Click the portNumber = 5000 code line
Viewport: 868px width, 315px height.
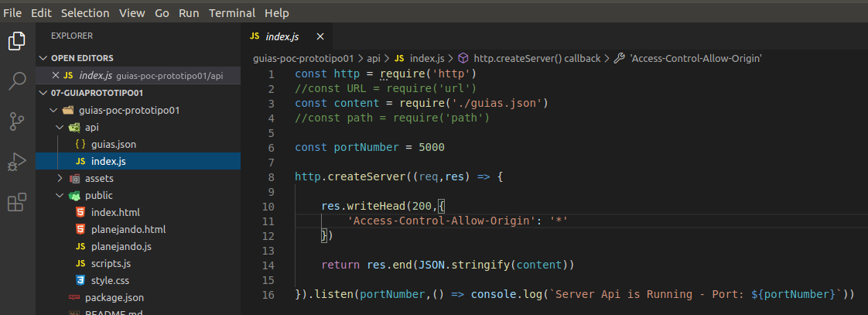(370, 148)
